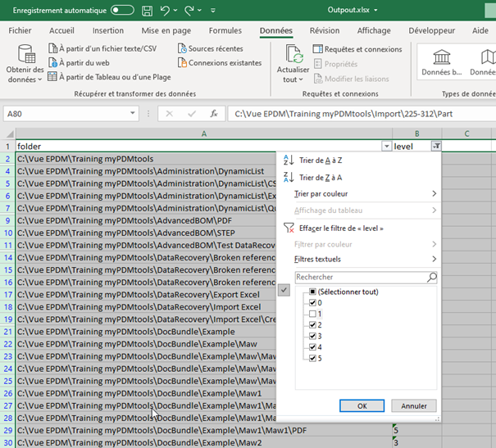Sort ascending with Trier de A à Z
Screen dimensions: 496x448
tap(321, 161)
